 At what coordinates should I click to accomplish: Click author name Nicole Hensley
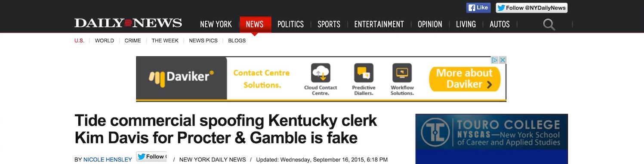pos(108,160)
